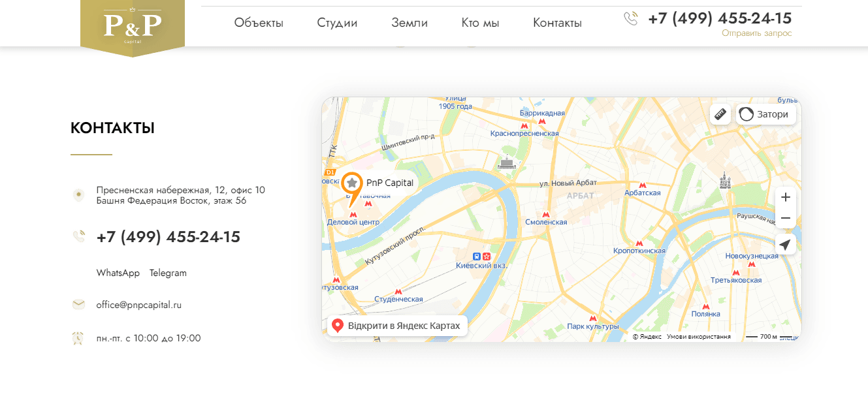Click the map geolocation arrow icon

785,245
